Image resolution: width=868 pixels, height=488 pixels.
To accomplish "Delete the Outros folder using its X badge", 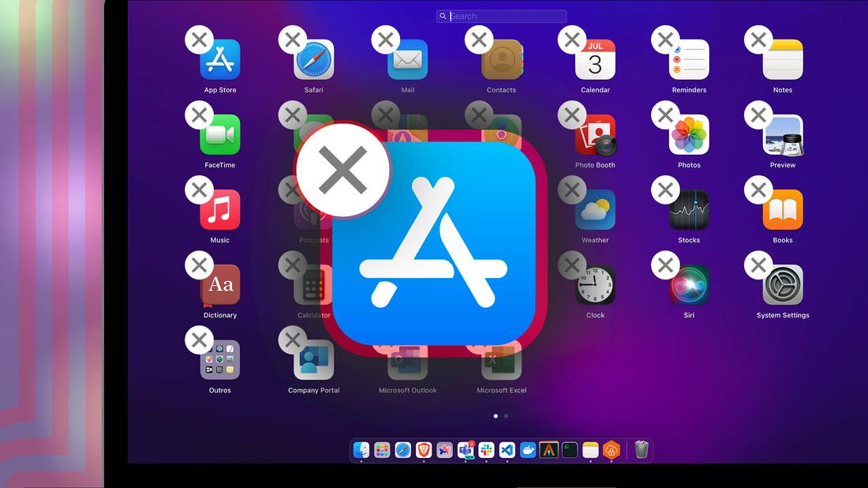I will click(x=200, y=340).
